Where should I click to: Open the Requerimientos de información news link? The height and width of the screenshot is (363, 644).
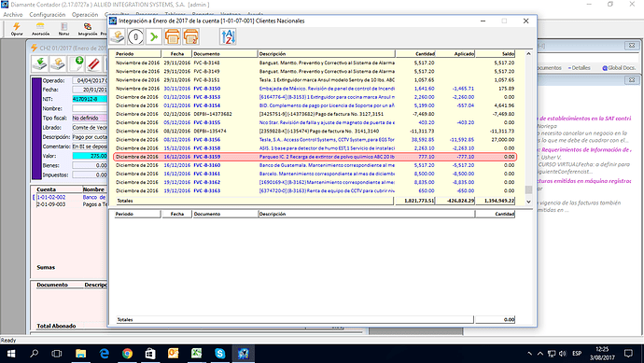[586, 150]
